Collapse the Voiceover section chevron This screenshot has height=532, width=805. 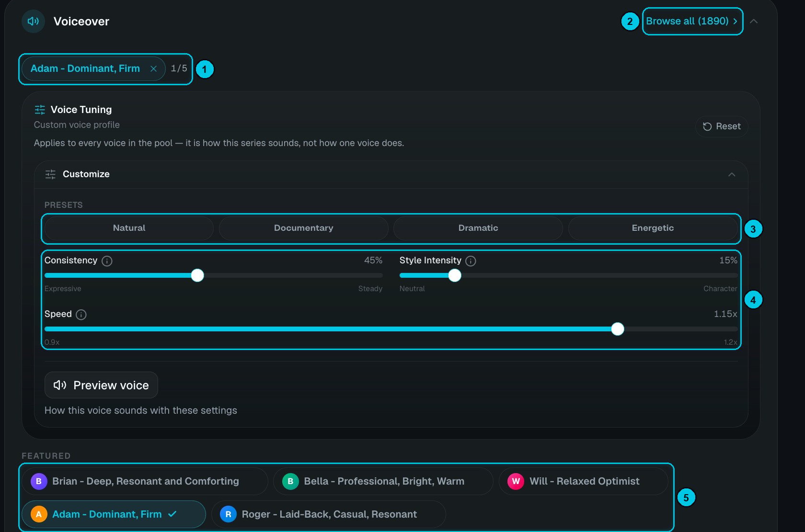pyautogui.click(x=754, y=21)
